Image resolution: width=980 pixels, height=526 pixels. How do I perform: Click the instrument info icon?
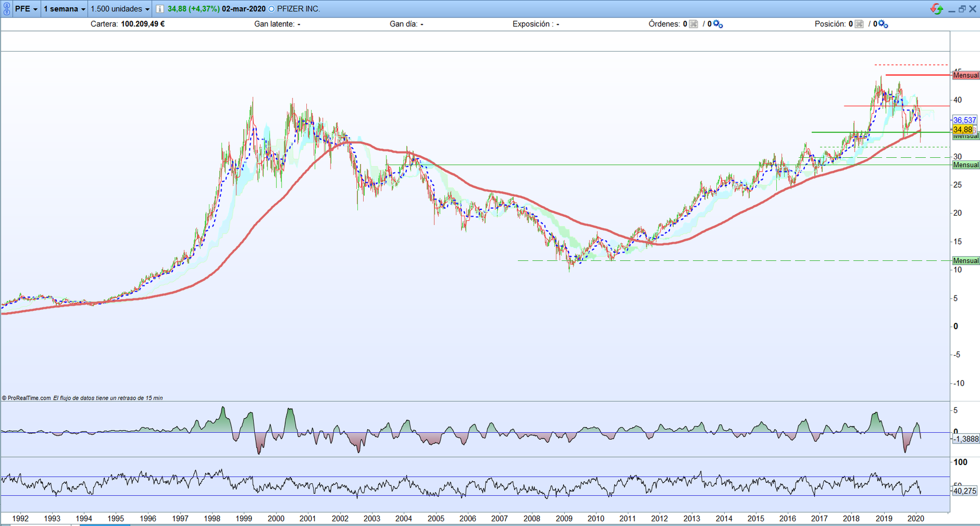pyautogui.click(x=159, y=9)
